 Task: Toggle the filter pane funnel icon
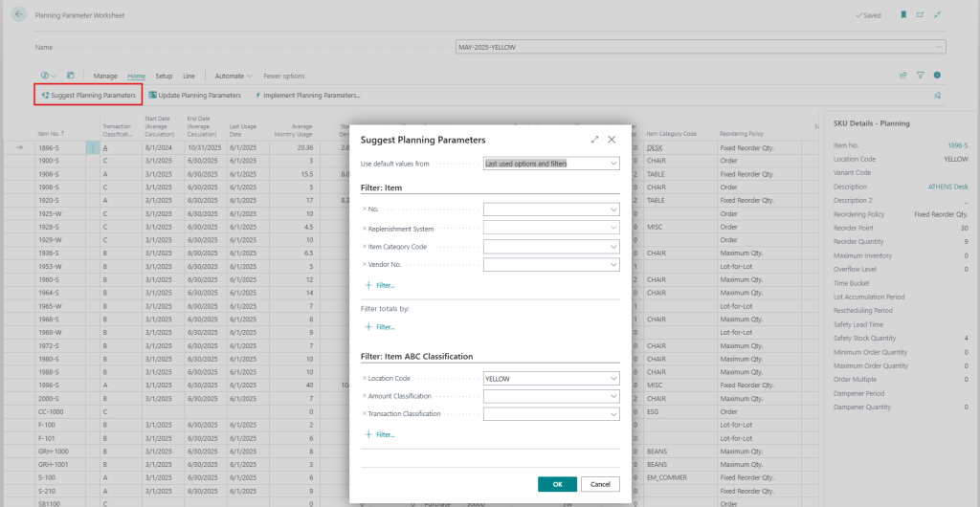[920, 76]
